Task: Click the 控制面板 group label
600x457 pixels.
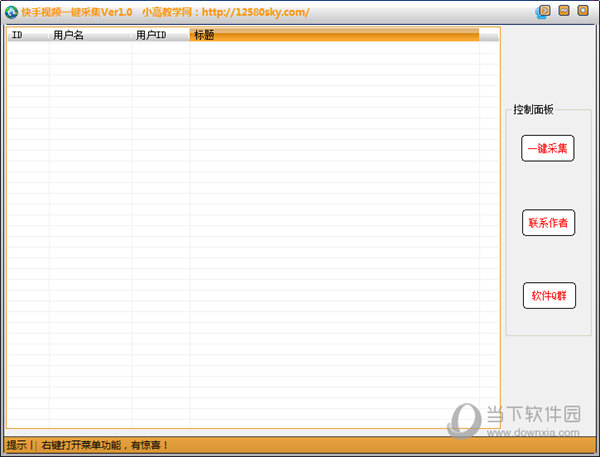Action: pyautogui.click(x=533, y=109)
